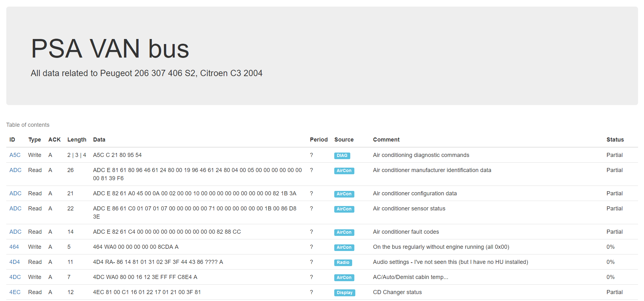Click the ID column header
The width and height of the screenshot is (644, 301).
coord(12,140)
